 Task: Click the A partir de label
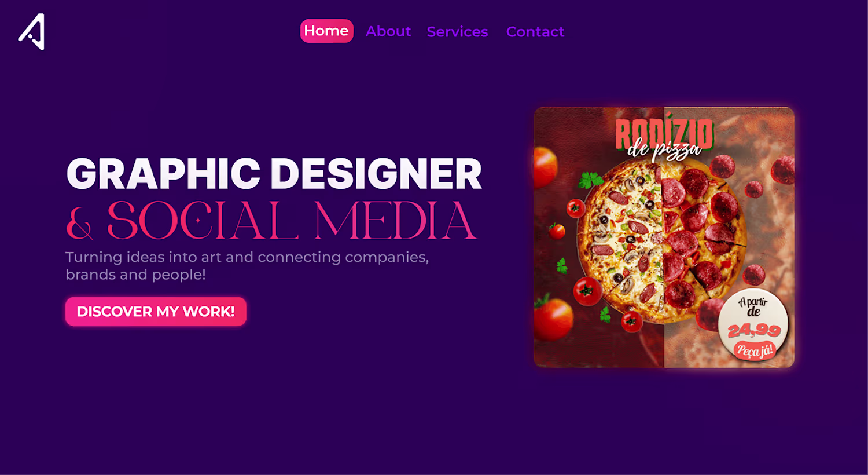click(753, 306)
